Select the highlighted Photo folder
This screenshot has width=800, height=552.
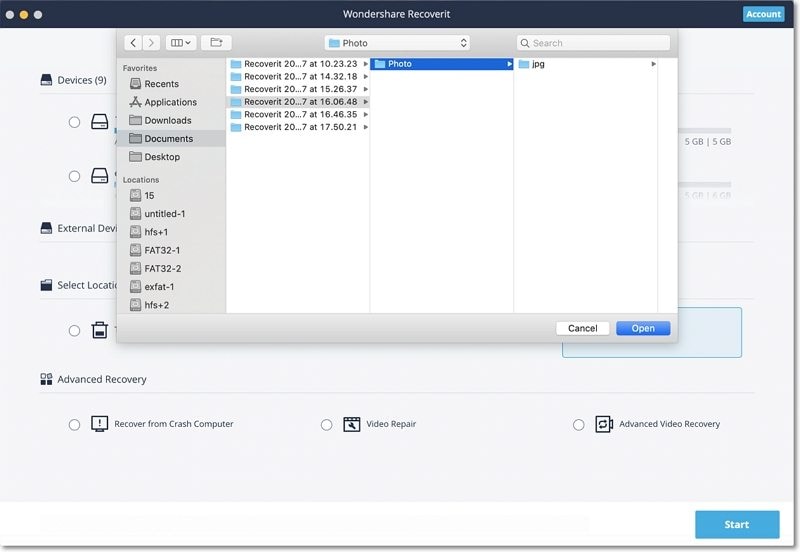tap(442, 64)
